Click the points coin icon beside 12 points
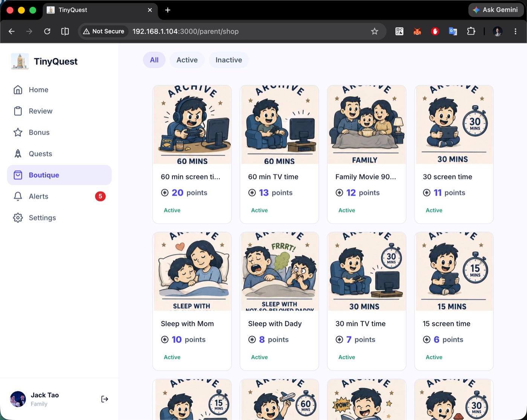Screen dimensions: 527x420 tap(339, 193)
